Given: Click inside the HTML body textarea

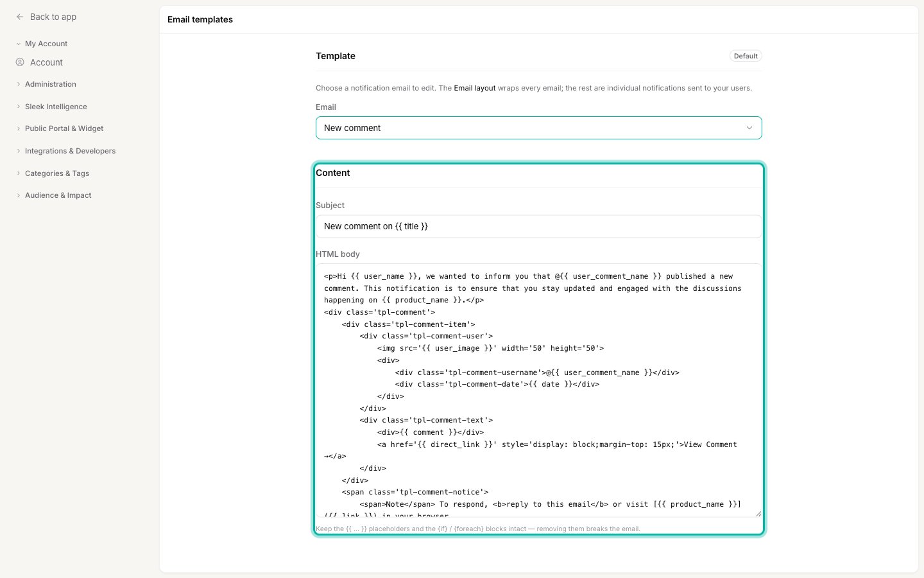Looking at the screenshot, I should coord(538,390).
